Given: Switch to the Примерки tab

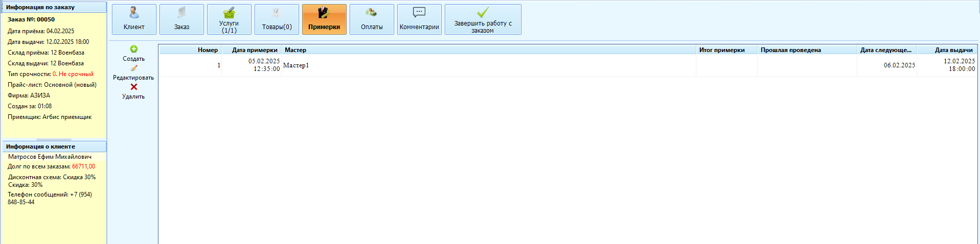Looking at the screenshot, I should click(x=324, y=19).
